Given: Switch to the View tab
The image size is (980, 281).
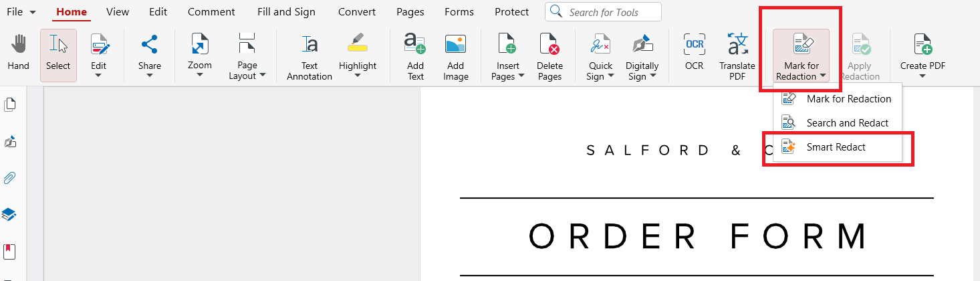Looking at the screenshot, I should click(118, 12).
